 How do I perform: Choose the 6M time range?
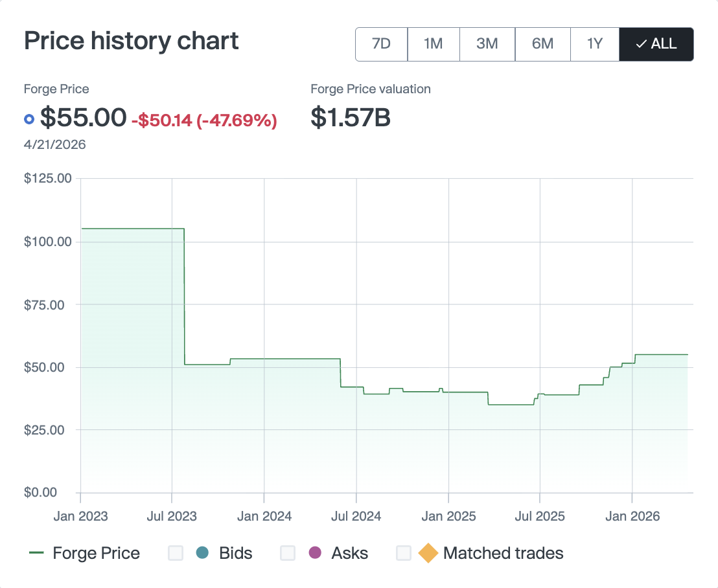click(542, 44)
